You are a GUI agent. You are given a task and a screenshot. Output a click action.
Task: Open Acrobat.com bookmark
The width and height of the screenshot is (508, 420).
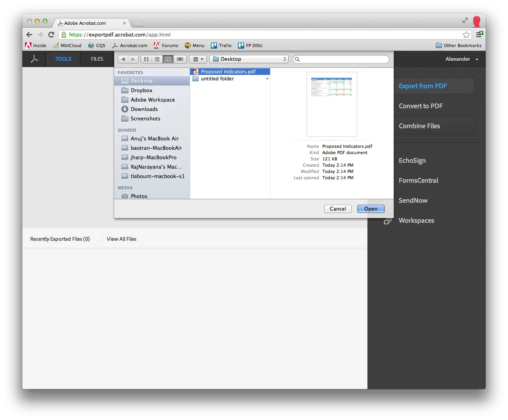130,45
